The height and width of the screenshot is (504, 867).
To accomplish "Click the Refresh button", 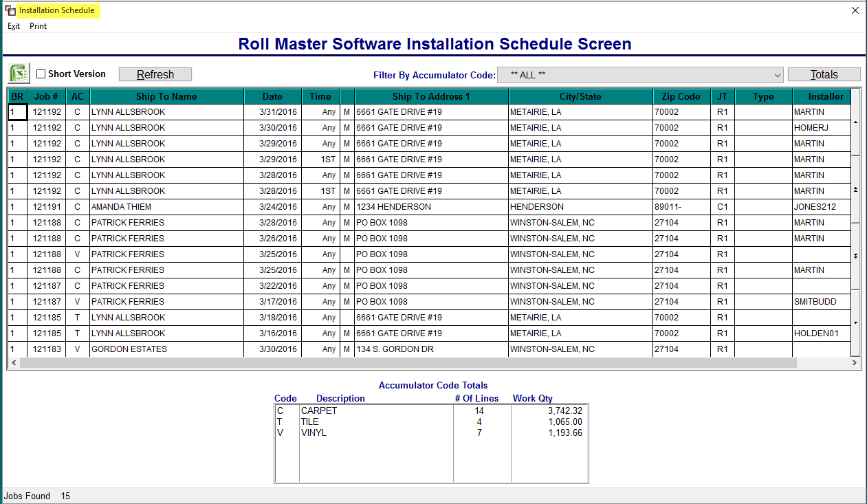I will point(155,74).
